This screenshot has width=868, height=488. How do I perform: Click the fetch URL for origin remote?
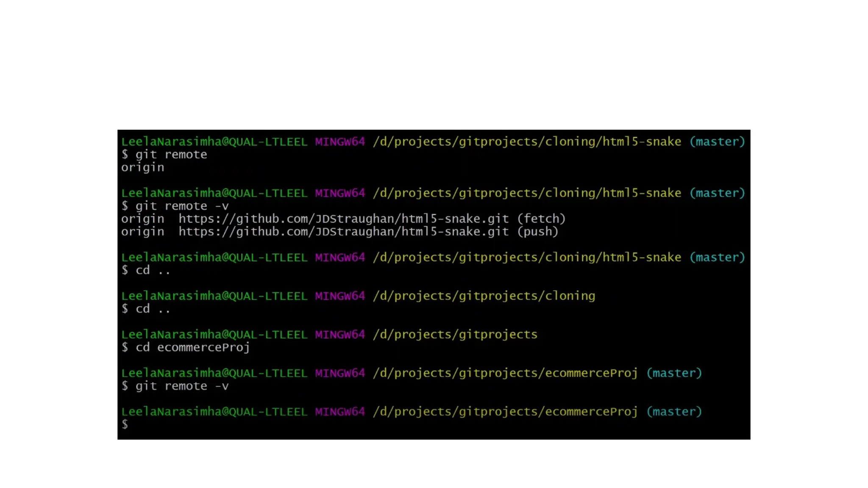[343, 219]
